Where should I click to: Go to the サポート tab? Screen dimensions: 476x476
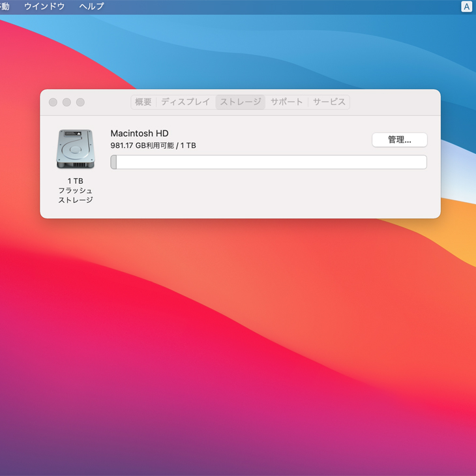point(287,102)
